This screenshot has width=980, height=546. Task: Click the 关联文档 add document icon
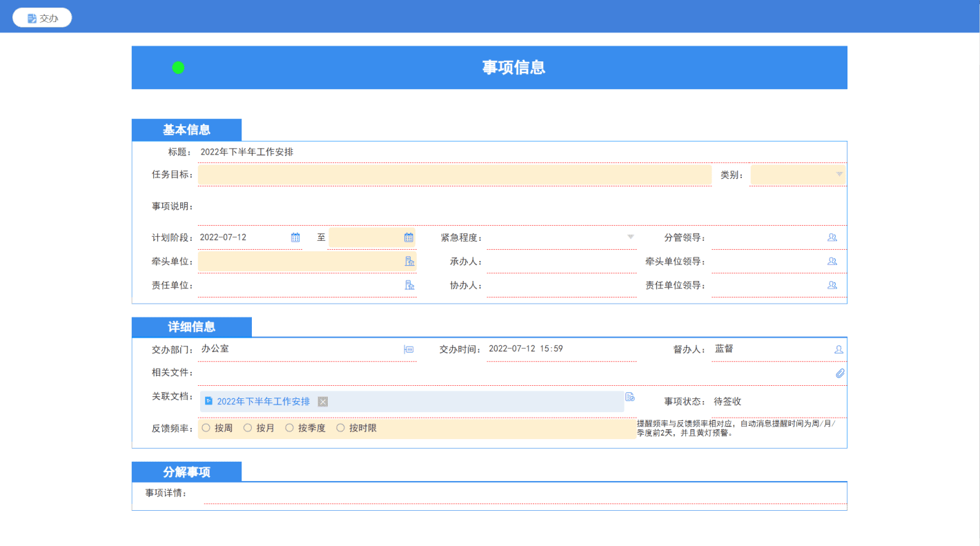click(630, 397)
